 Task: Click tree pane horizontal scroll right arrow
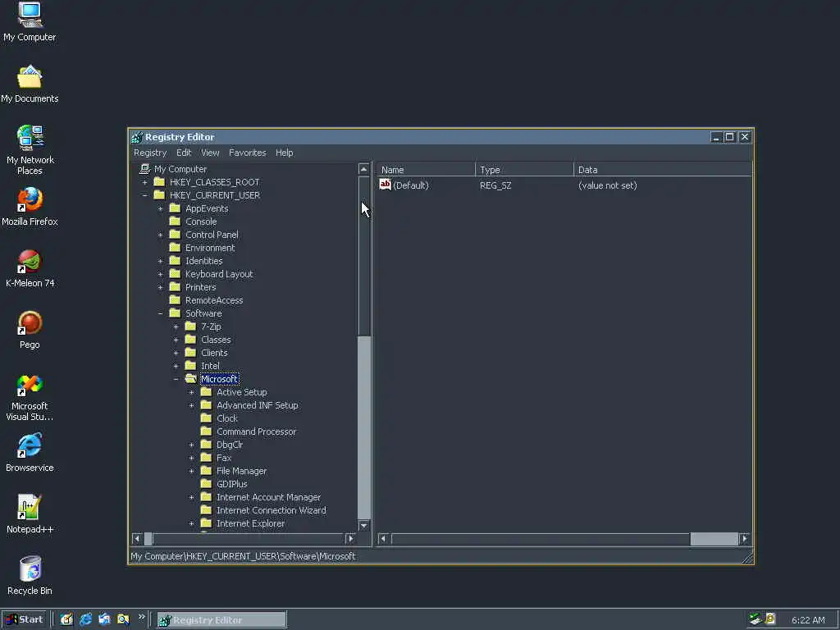[x=350, y=538]
